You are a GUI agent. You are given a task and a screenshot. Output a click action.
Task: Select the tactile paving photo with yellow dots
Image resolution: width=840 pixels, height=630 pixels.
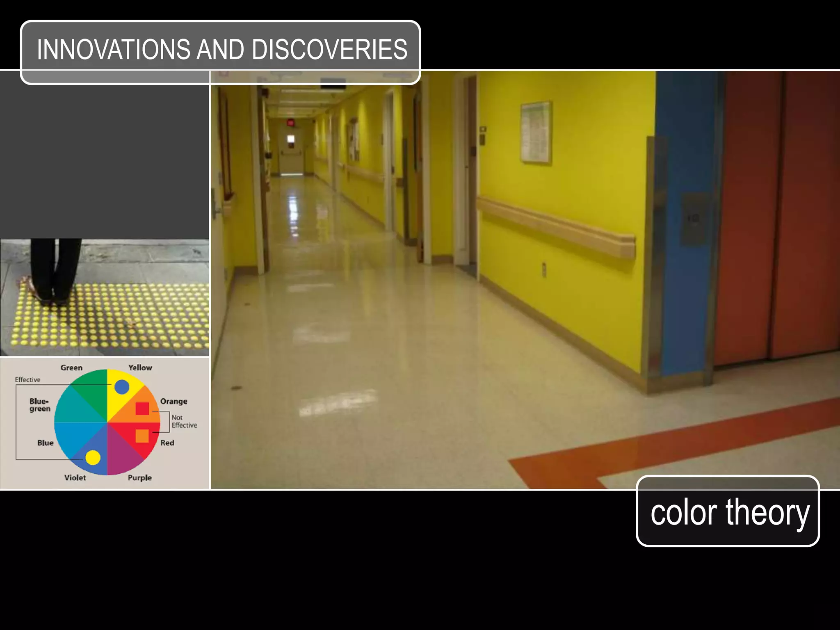[x=105, y=297]
